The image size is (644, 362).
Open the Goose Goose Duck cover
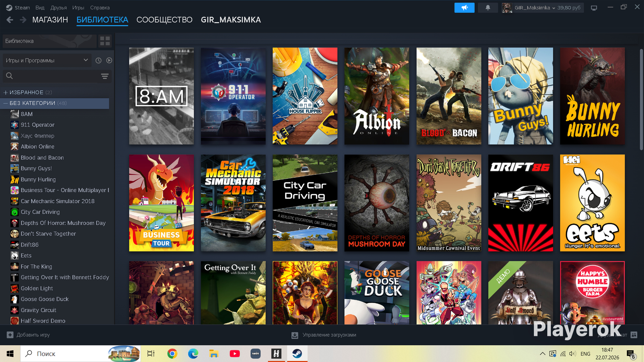pyautogui.click(x=377, y=293)
